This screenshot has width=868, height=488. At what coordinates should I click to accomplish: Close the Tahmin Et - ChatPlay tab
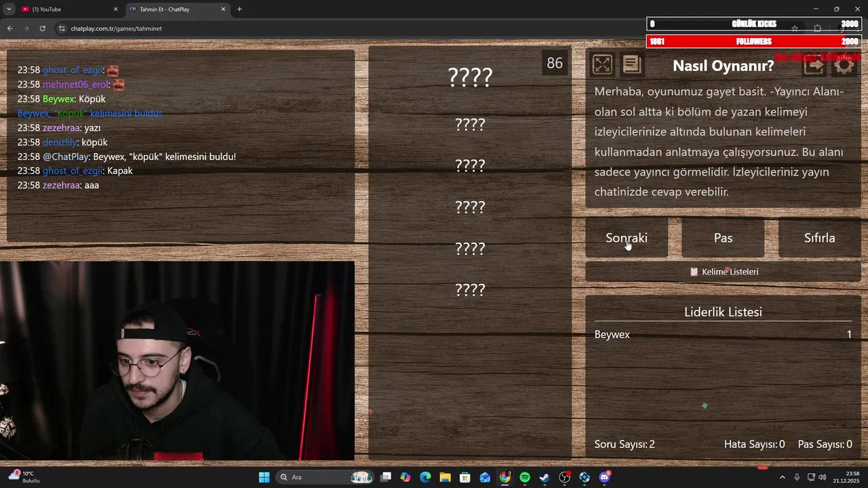click(223, 9)
